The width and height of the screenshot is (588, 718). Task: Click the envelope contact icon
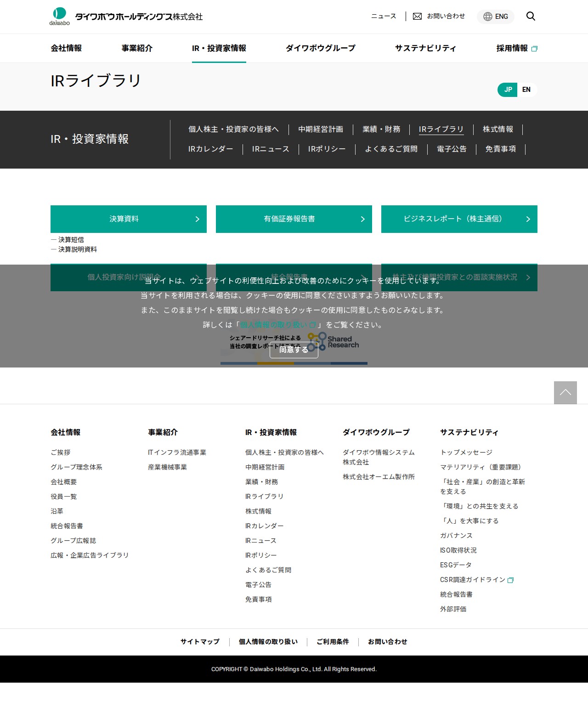point(417,16)
